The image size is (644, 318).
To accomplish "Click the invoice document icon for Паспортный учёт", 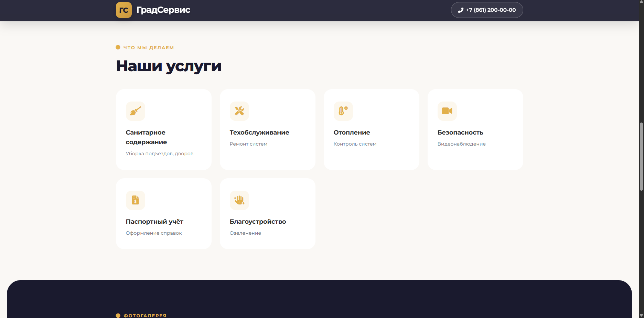I will 136,200.
